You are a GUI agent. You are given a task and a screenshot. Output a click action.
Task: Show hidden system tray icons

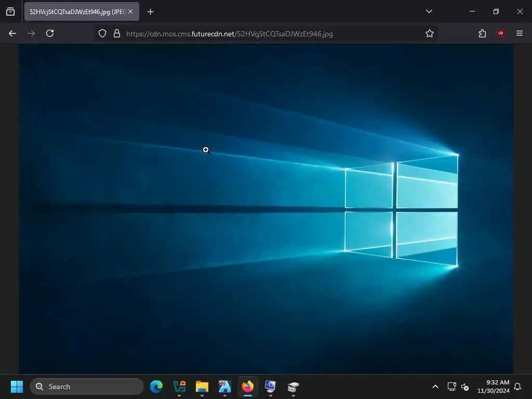[435, 387]
